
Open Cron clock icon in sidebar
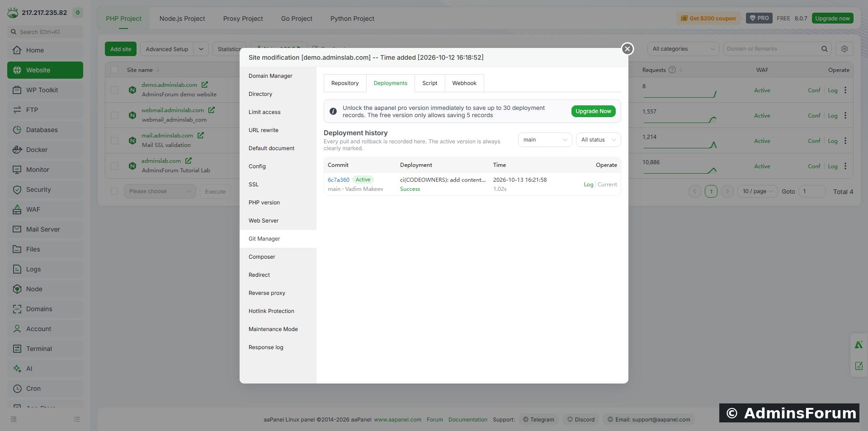[17, 388]
